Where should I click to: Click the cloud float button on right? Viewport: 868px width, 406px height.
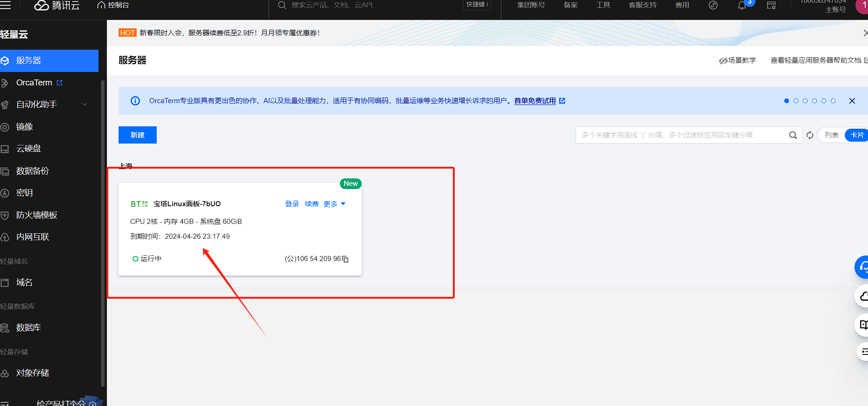pos(862,296)
